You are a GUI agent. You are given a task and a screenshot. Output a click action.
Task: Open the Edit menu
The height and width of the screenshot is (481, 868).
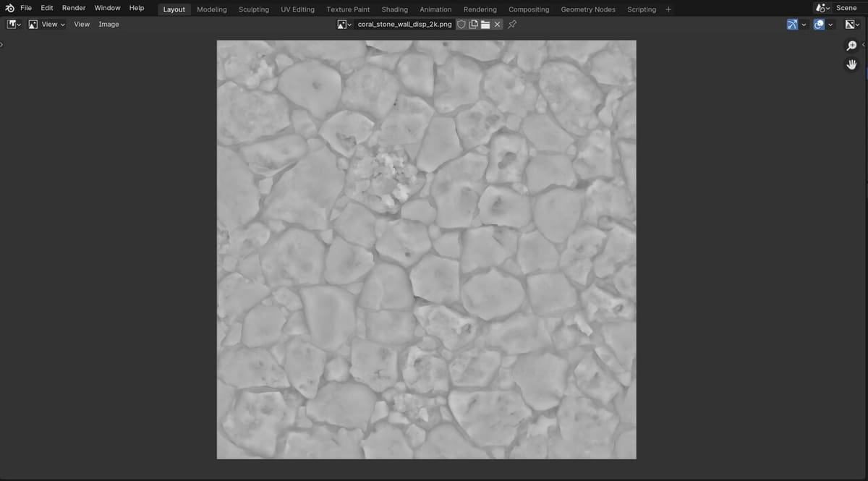47,8
